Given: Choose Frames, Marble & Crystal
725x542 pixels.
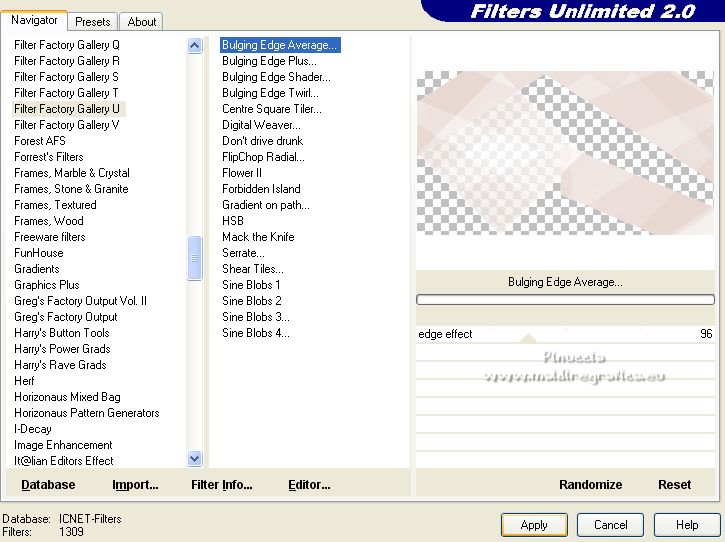Looking at the screenshot, I should coord(72,173).
